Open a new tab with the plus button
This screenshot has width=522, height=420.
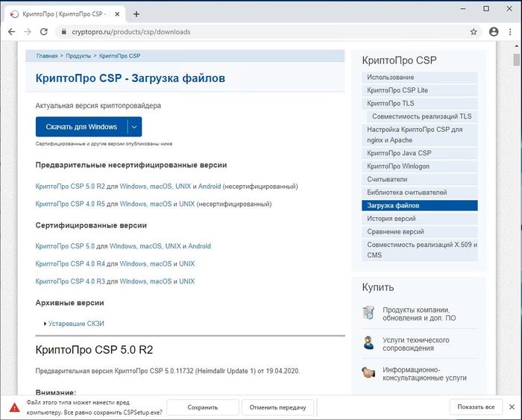pos(136,14)
